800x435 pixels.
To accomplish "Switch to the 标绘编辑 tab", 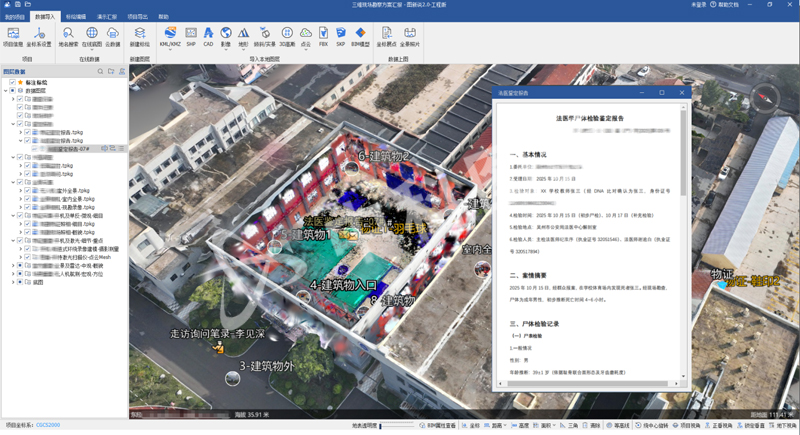I will pos(76,17).
